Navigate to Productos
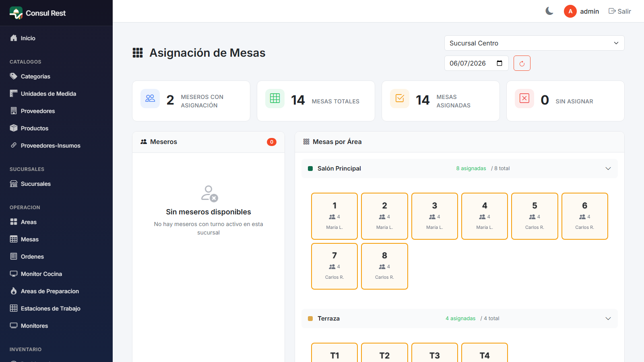Image resolution: width=644 pixels, height=362 pixels. click(56, 128)
